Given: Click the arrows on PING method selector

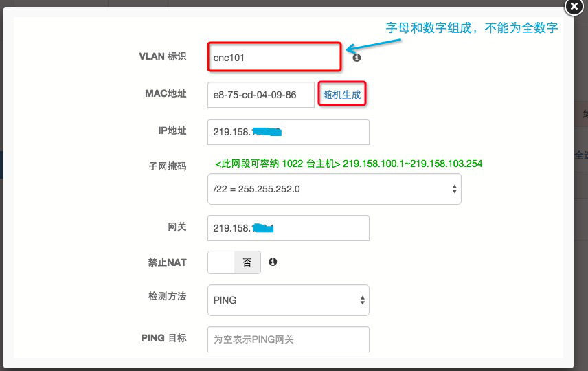Looking at the screenshot, I should pos(363,300).
